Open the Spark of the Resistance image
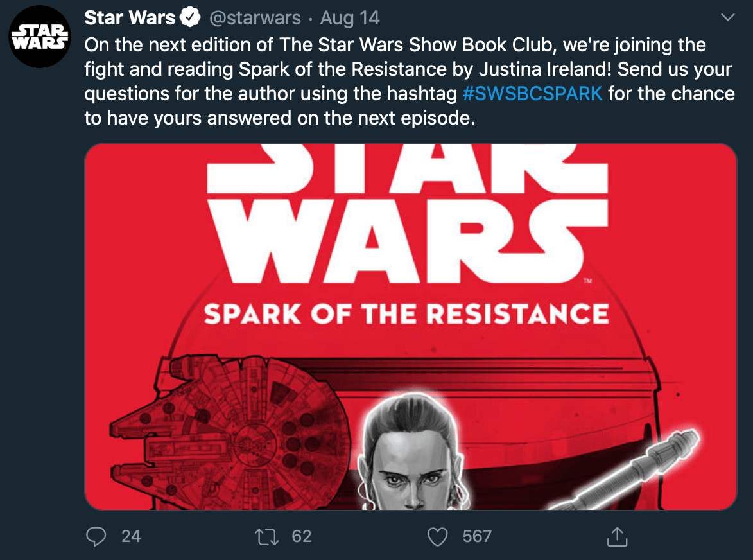Viewport: 753px width, 560px height. pos(411,327)
